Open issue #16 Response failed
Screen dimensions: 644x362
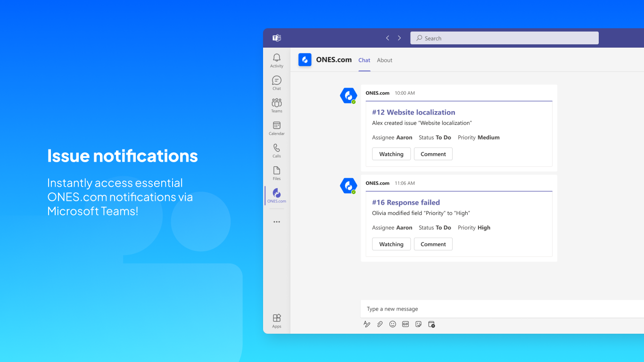pos(406,202)
